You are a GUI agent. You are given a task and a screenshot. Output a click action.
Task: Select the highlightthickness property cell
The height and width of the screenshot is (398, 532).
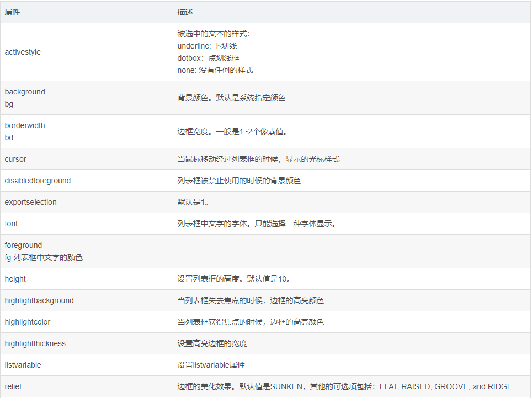(35, 343)
